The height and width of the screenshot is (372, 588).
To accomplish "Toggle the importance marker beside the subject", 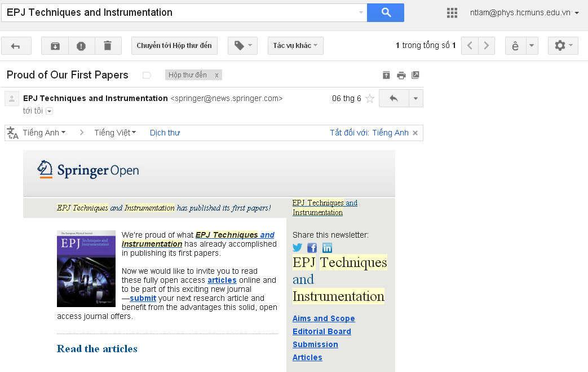I will 147,75.
